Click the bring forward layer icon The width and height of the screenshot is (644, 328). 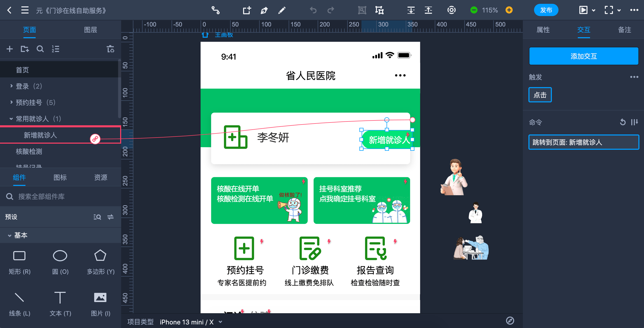[428, 10]
